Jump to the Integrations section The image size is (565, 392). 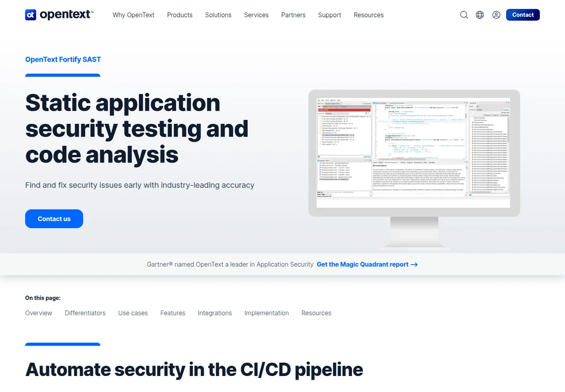click(x=215, y=313)
